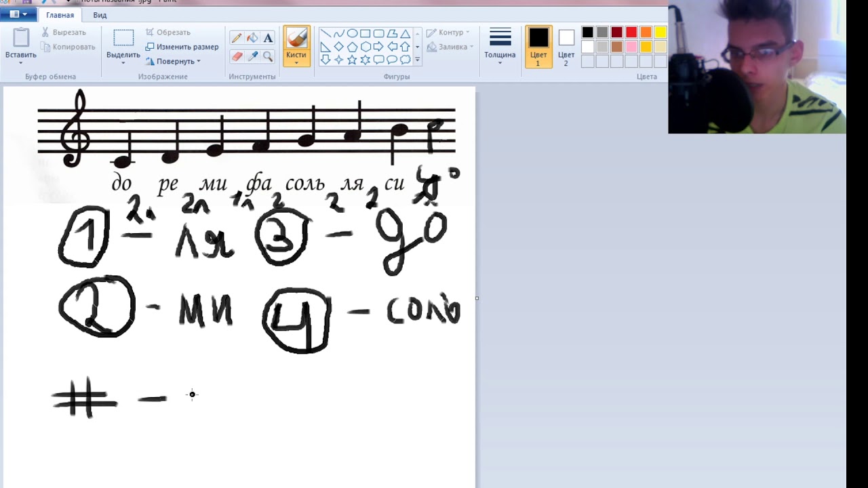Pick the white palette swatch

[587, 47]
